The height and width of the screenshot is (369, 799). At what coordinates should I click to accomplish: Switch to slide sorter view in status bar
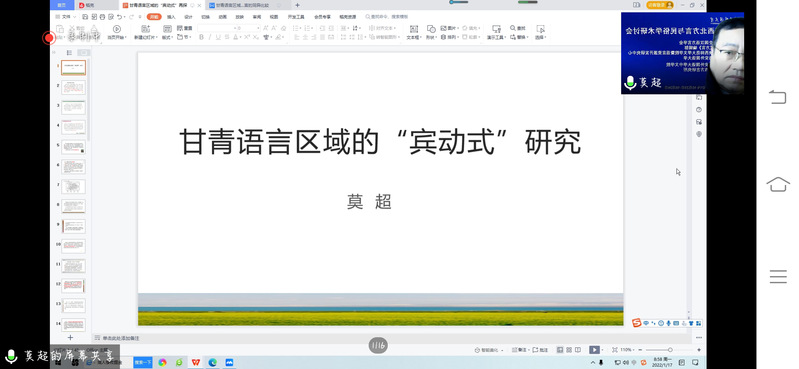pos(569,350)
